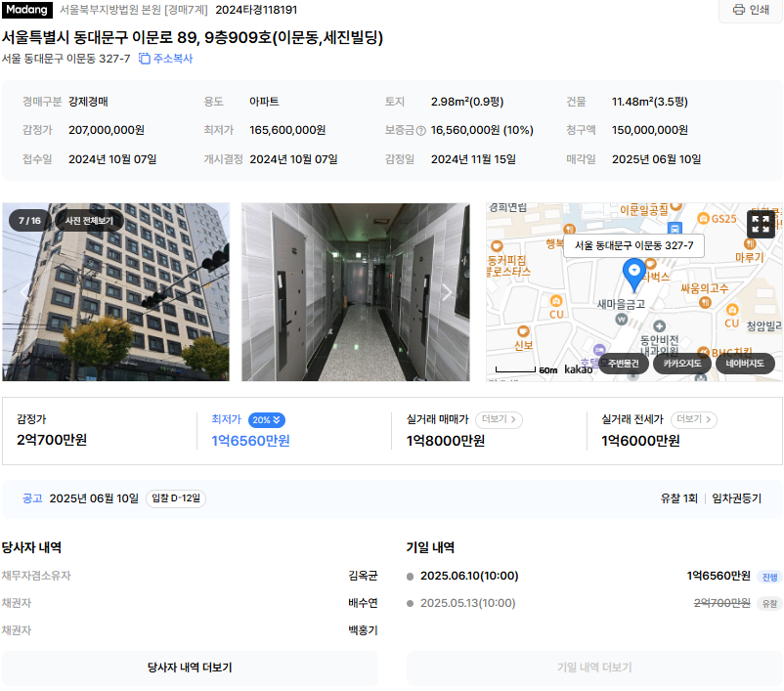
Task: Open 네이버지도 map link
Action: (x=745, y=364)
